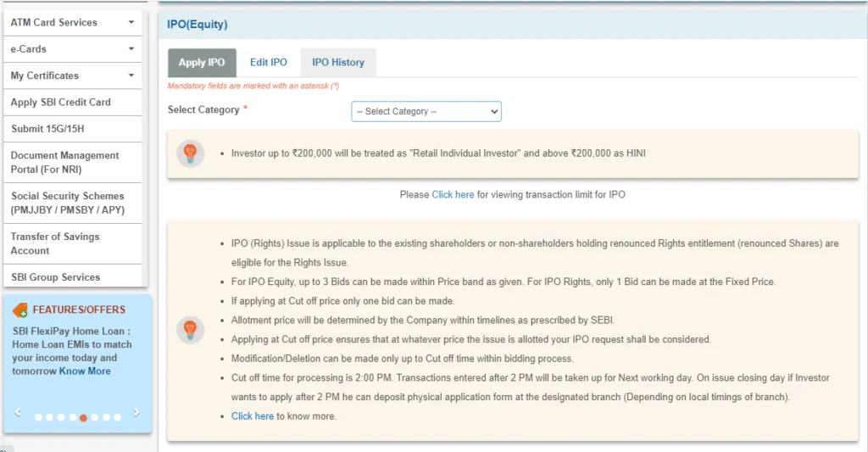Show previous offer with left carousel arrow
This screenshot has height=452, width=868.
[18, 412]
